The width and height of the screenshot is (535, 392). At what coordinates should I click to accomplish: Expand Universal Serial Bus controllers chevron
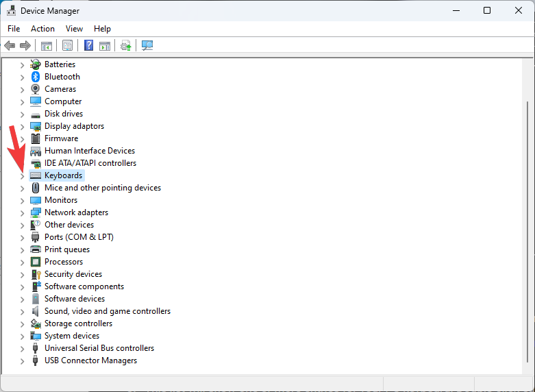(x=22, y=349)
